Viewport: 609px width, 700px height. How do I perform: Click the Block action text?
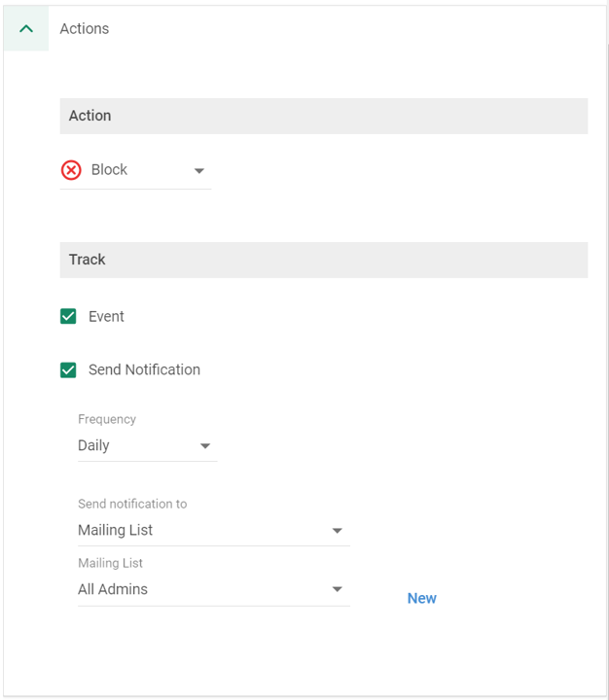coord(110,169)
